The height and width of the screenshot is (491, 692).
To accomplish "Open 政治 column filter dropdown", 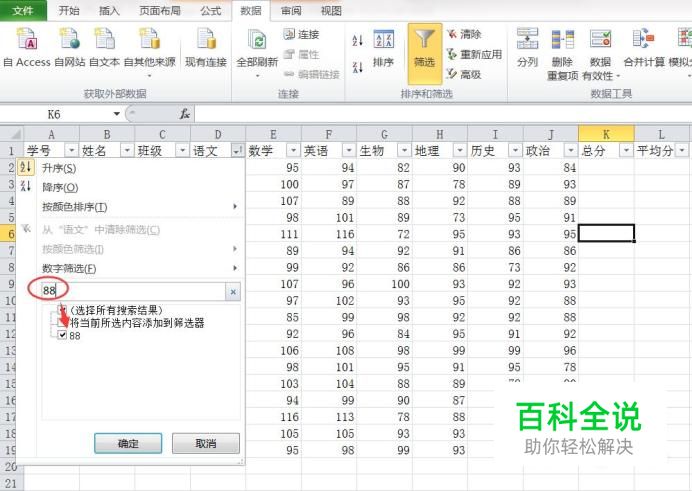I will click(571, 151).
